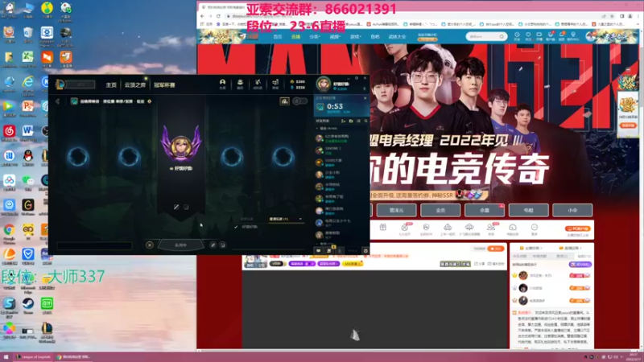Screen dimensions: 644x362
Task: Open the profile icon in League top bar
Action: tap(222, 84)
